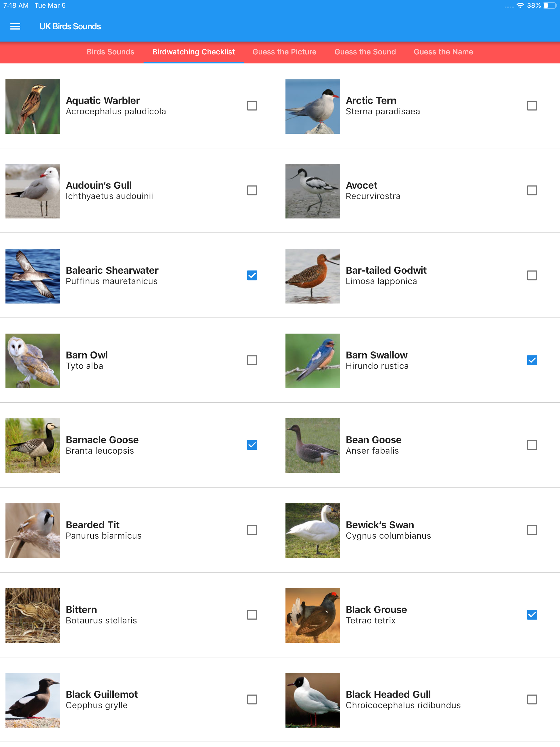This screenshot has width=560, height=747.
Task: Tap the Bar-tailed Godwit picture
Action: pyautogui.click(x=313, y=276)
